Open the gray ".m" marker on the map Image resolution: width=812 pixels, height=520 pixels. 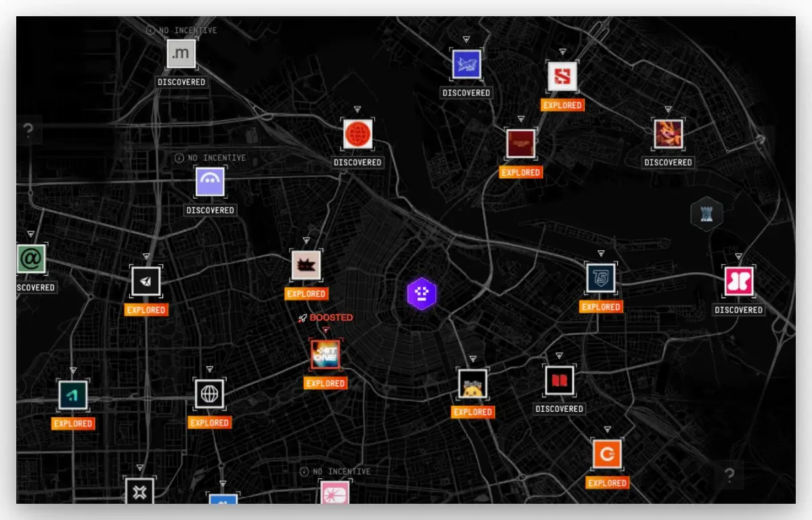181,54
